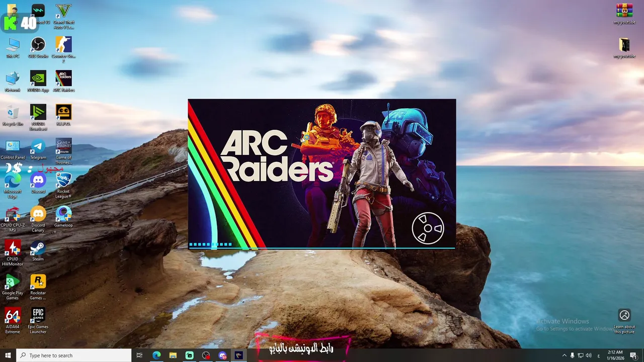Open Game of Thrones desktop shortcut
Screen dimensions: 644x362
tap(63, 151)
